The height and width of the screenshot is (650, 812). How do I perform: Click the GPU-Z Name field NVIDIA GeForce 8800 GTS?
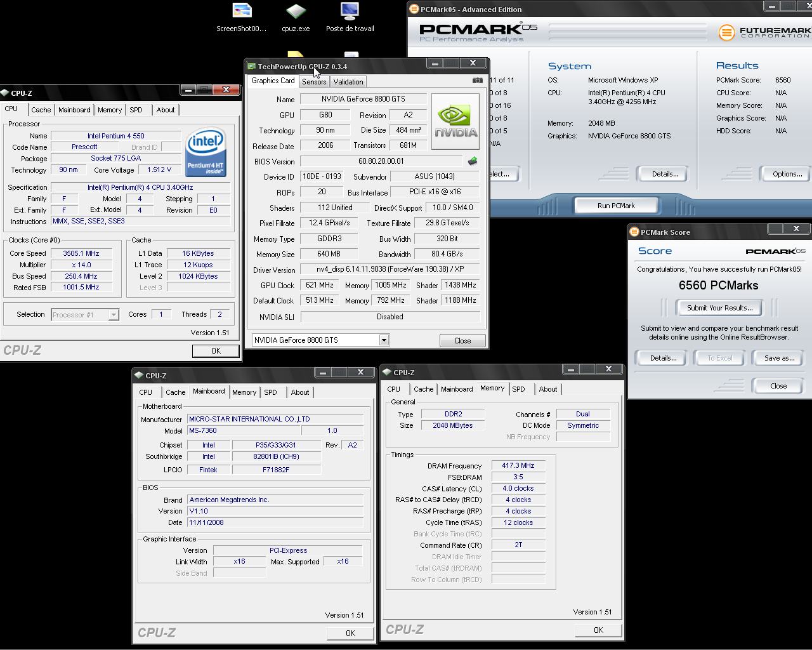click(363, 99)
